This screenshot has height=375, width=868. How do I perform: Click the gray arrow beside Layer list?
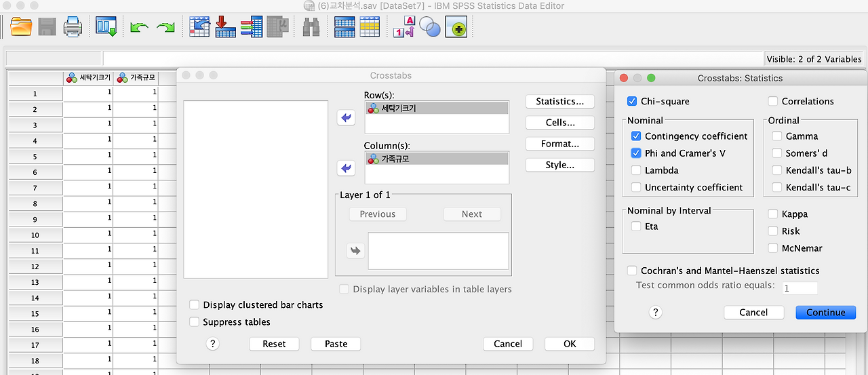[355, 251]
